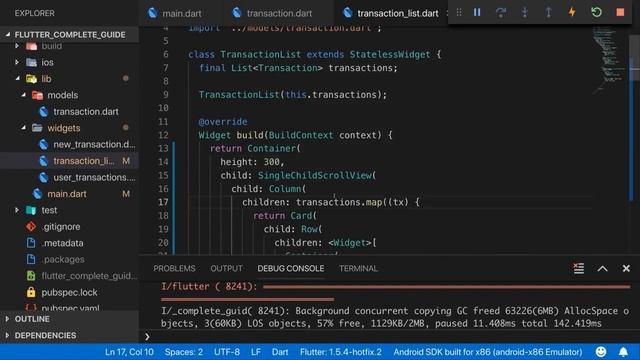
Task: Open notifications bell in status bar
Action: (x=623, y=352)
